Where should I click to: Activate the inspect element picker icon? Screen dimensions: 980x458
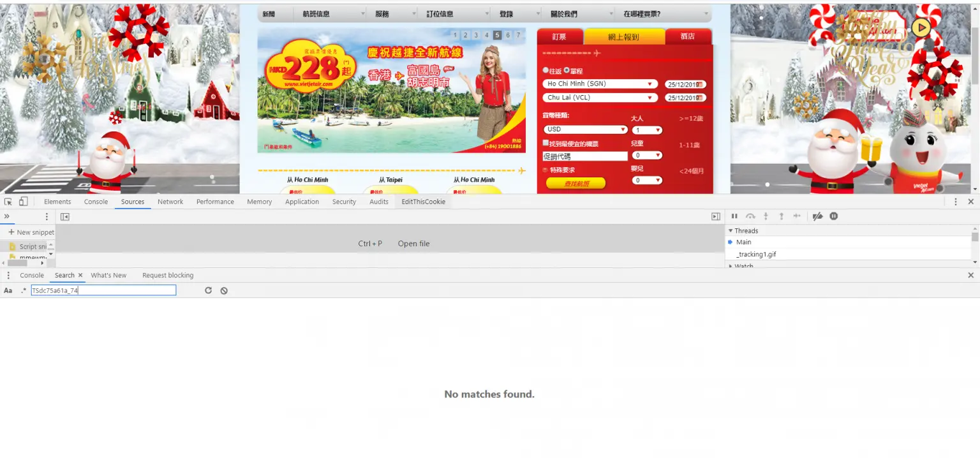[x=8, y=202]
